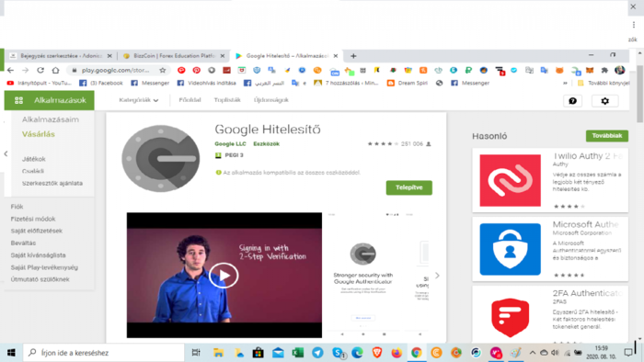The width and height of the screenshot is (644, 362).
Task: Open the Újdonságok menu item
Action: coord(271,100)
